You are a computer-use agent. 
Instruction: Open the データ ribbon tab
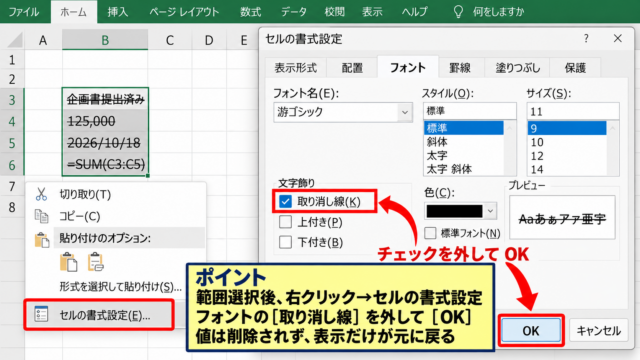(293, 12)
